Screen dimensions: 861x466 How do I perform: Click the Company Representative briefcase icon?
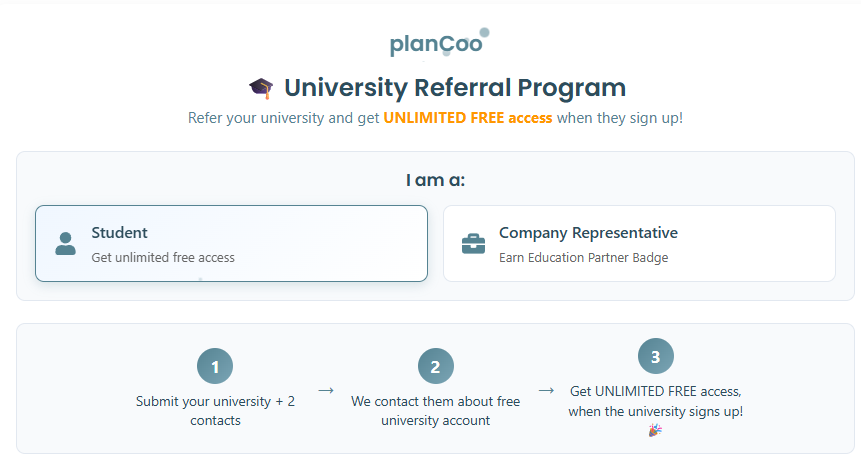(x=473, y=244)
